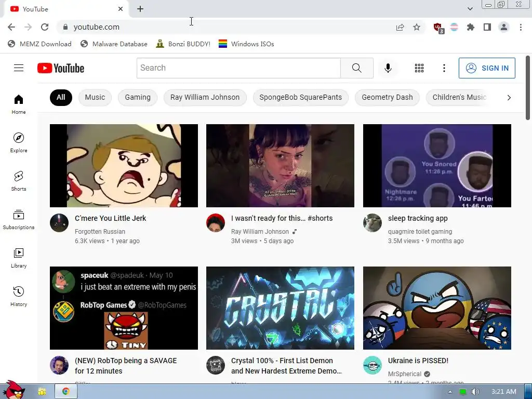This screenshot has width=532, height=399.
Task: Open Windows ISOs bookmark
Action: click(246, 44)
